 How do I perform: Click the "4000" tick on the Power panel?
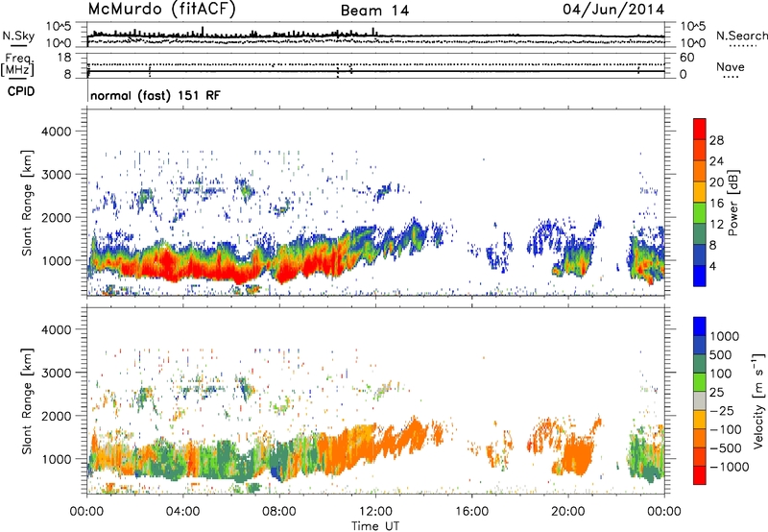coord(56,132)
